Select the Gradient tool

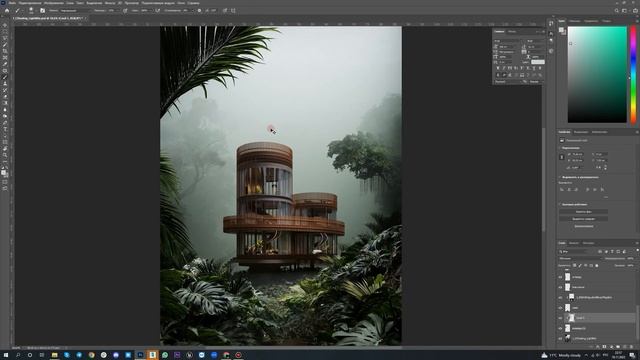point(5,102)
